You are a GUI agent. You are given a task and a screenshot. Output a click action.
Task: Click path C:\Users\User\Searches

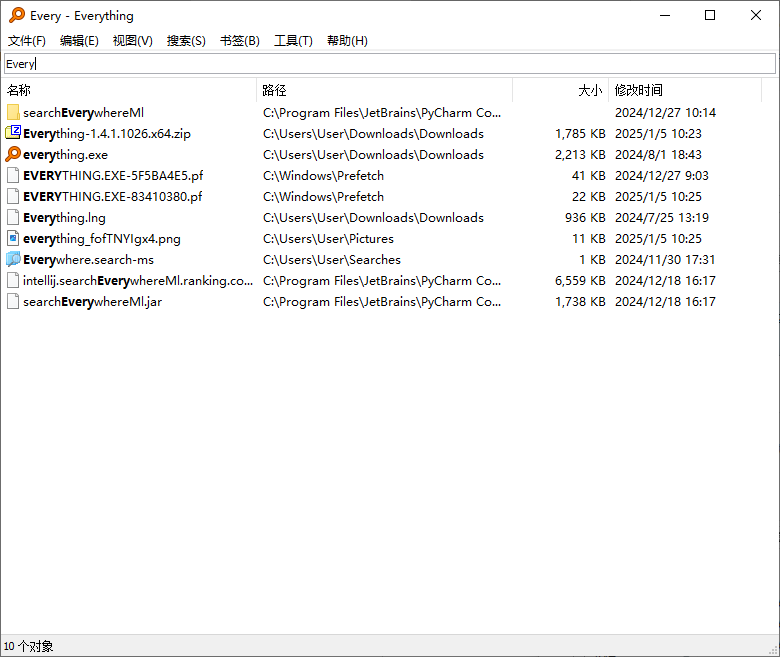coord(332,260)
